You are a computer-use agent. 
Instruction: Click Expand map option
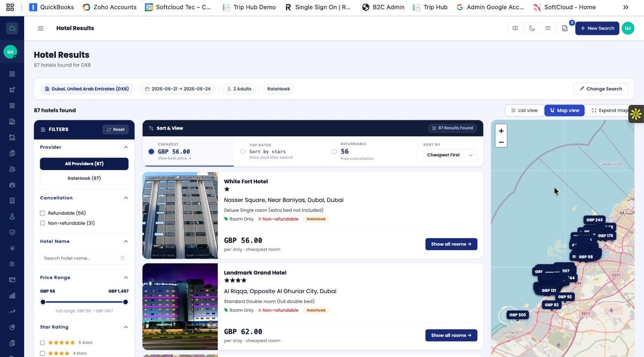610,110
